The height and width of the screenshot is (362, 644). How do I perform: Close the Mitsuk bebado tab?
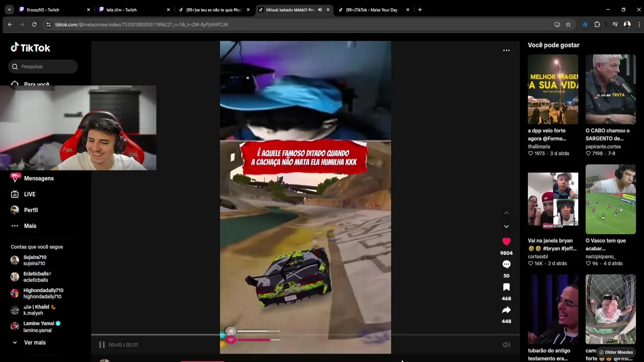328,10
